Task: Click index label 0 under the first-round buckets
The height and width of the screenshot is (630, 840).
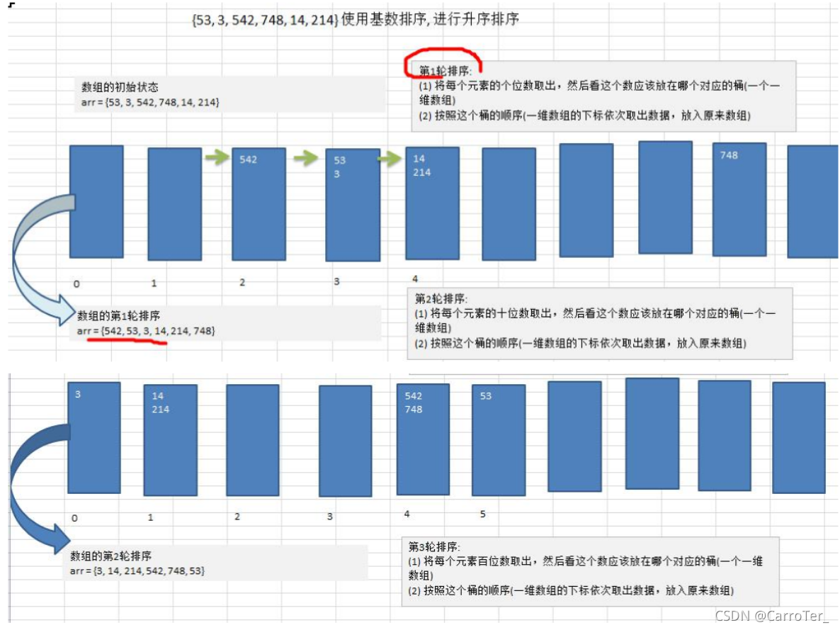Action: (76, 283)
